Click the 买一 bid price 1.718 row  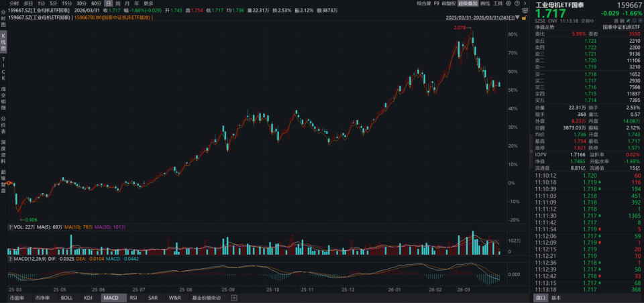(x=588, y=74)
